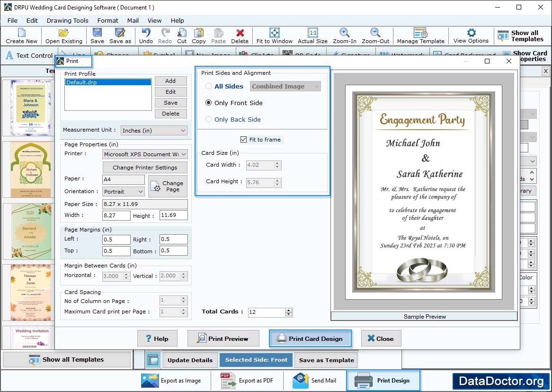
Task: Click the Horizontal margin stepper
Action: pyautogui.click(x=127, y=276)
